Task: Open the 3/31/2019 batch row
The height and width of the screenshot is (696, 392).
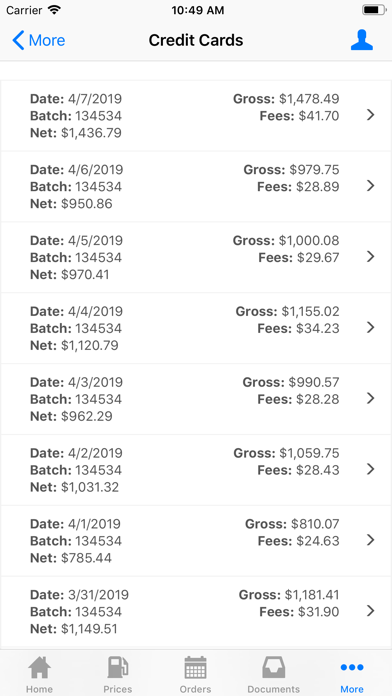Action: tap(196, 612)
